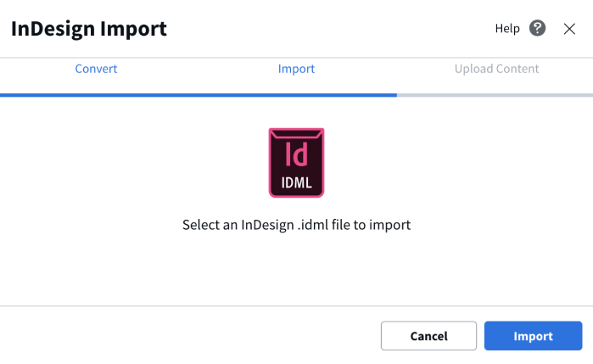Open the Upload Content step tab
Viewport: 593px width, 364px height.
(496, 69)
